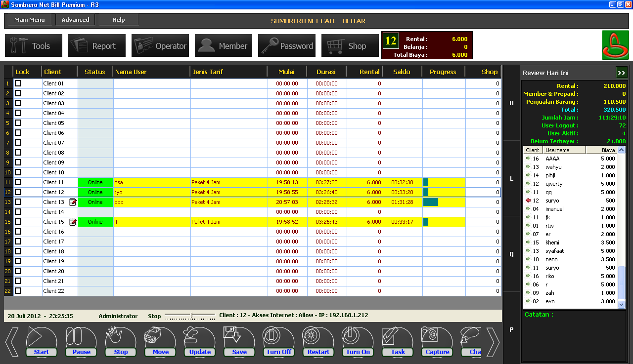Click the Save disk icon

tap(239, 342)
